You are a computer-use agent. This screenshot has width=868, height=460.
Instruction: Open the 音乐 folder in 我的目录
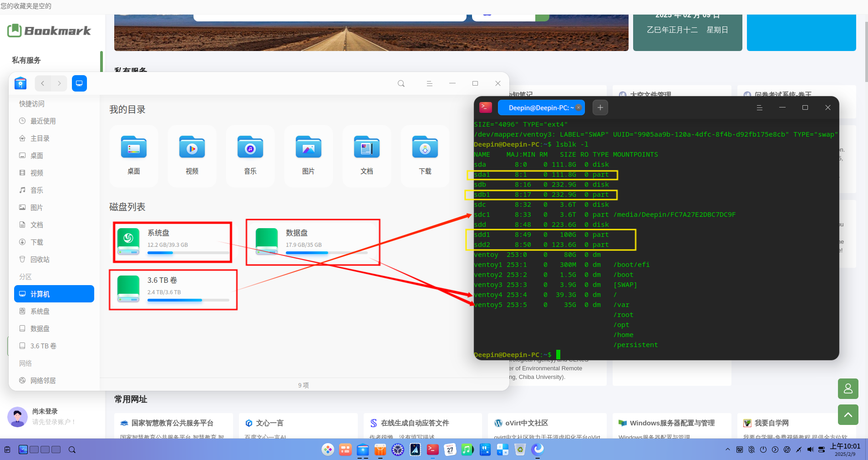coord(250,155)
